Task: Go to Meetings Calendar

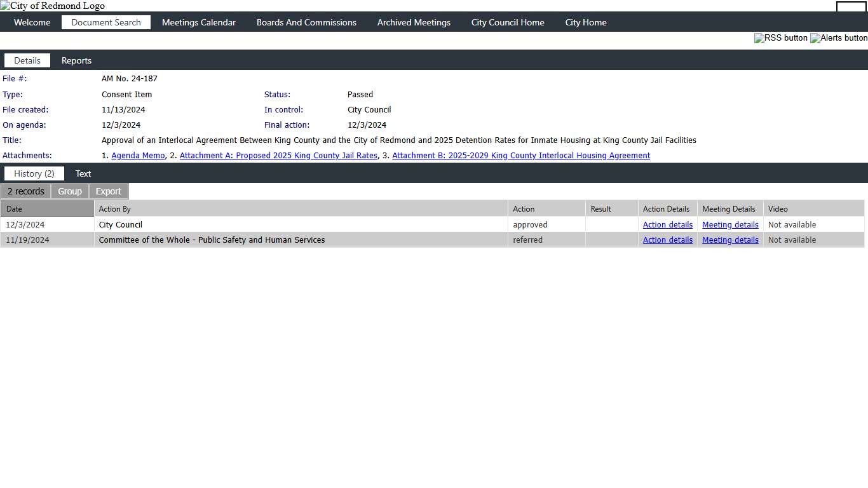Action: (198, 22)
